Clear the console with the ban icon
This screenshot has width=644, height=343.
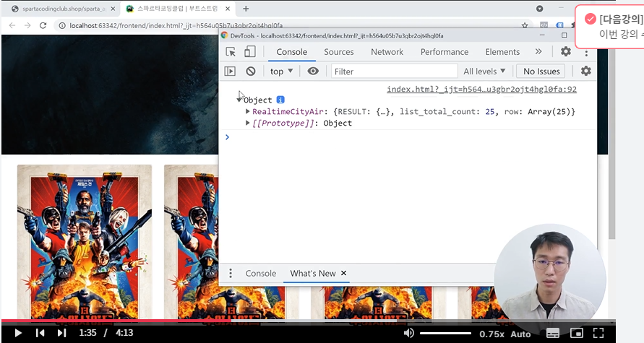(251, 71)
